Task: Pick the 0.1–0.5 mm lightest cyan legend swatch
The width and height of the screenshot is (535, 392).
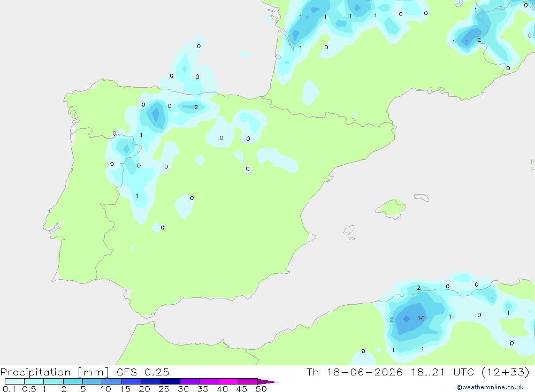Action: pos(14,381)
